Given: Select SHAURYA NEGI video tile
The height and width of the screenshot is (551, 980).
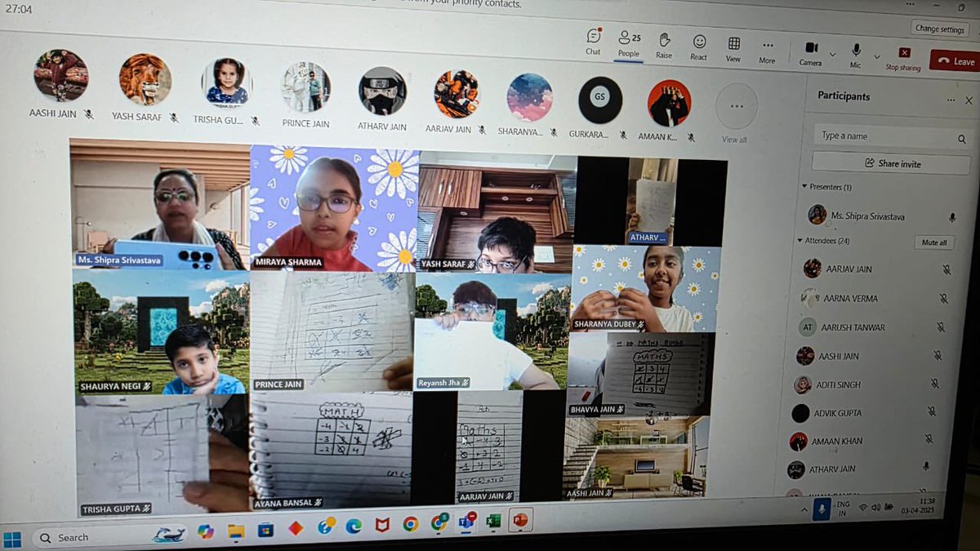Looking at the screenshot, I should click(x=161, y=331).
